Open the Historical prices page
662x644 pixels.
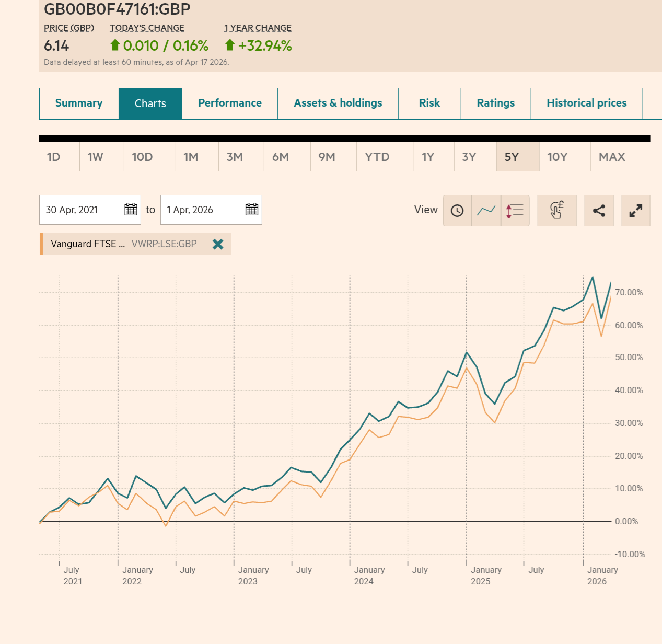pos(586,103)
